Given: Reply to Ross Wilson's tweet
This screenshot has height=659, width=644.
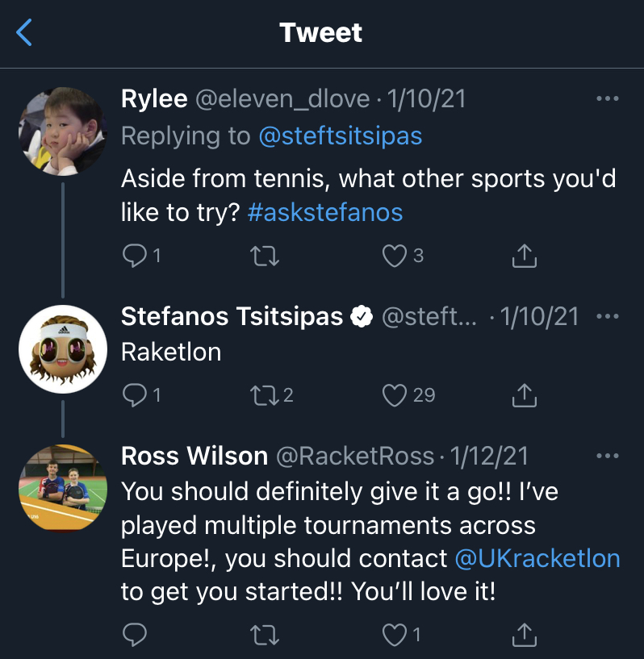Looking at the screenshot, I should click(x=133, y=635).
